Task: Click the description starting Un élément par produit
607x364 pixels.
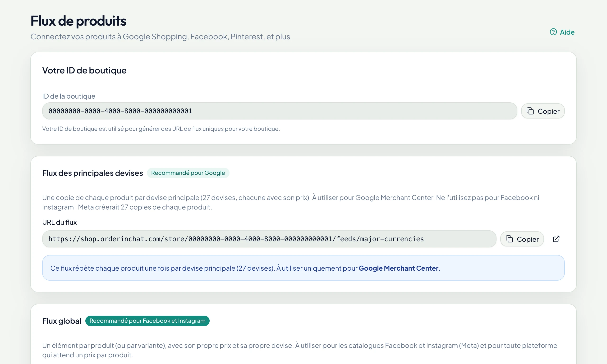Action: coord(299,350)
